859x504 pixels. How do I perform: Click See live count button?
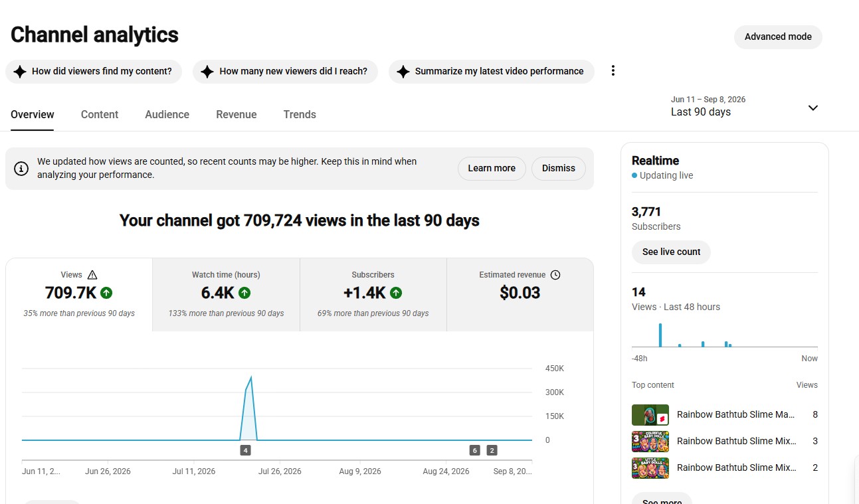[671, 252]
